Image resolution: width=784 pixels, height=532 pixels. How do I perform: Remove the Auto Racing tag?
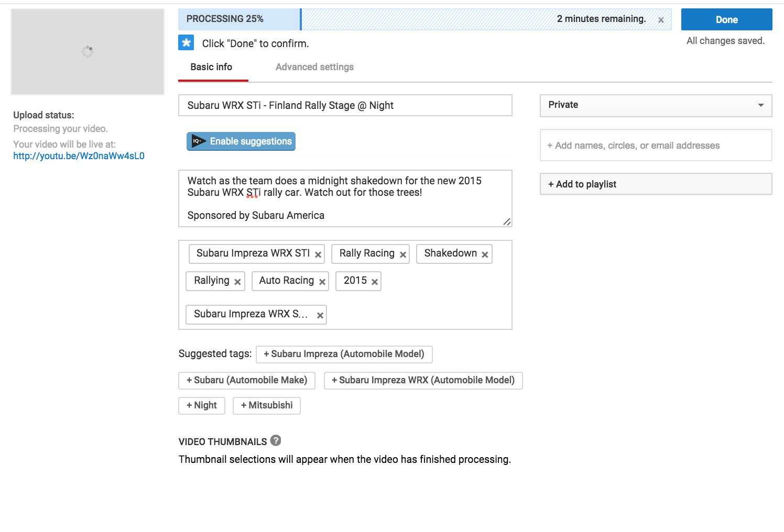pyautogui.click(x=322, y=282)
